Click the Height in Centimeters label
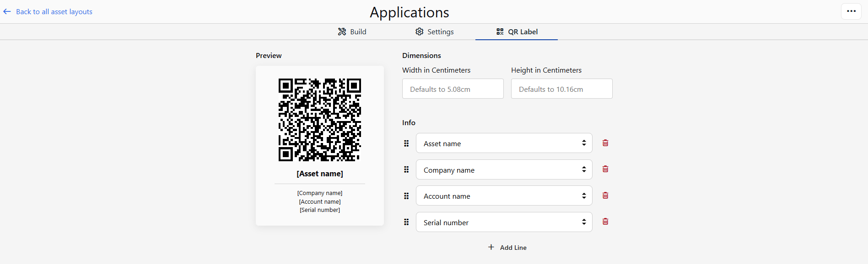The image size is (868, 264). click(x=546, y=70)
